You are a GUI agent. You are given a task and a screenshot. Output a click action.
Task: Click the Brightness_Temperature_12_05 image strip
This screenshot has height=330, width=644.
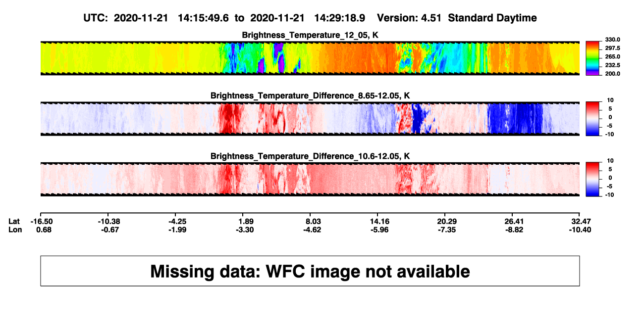point(310,58)
